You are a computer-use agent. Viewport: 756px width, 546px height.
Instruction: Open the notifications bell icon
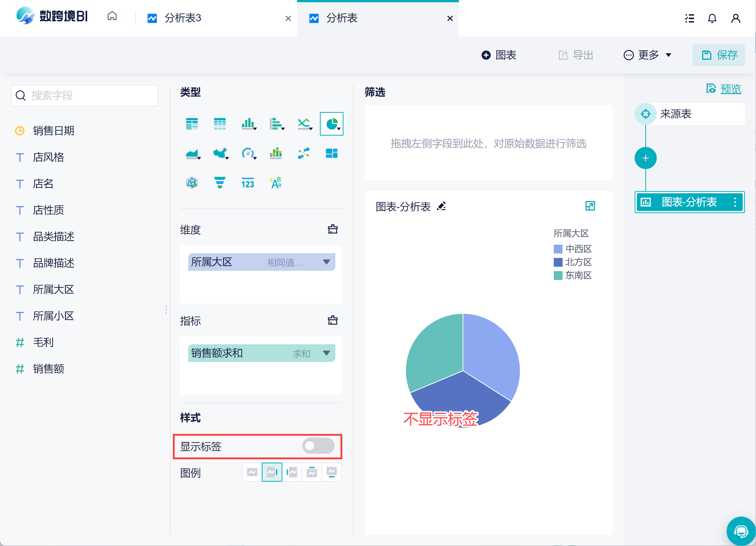(x=712, y=18)
